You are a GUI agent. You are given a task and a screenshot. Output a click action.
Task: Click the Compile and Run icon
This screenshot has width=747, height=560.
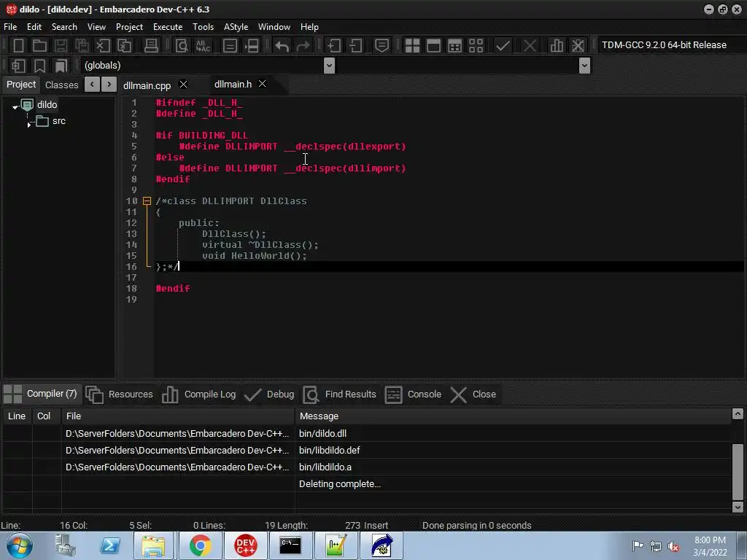click(455, 46)
